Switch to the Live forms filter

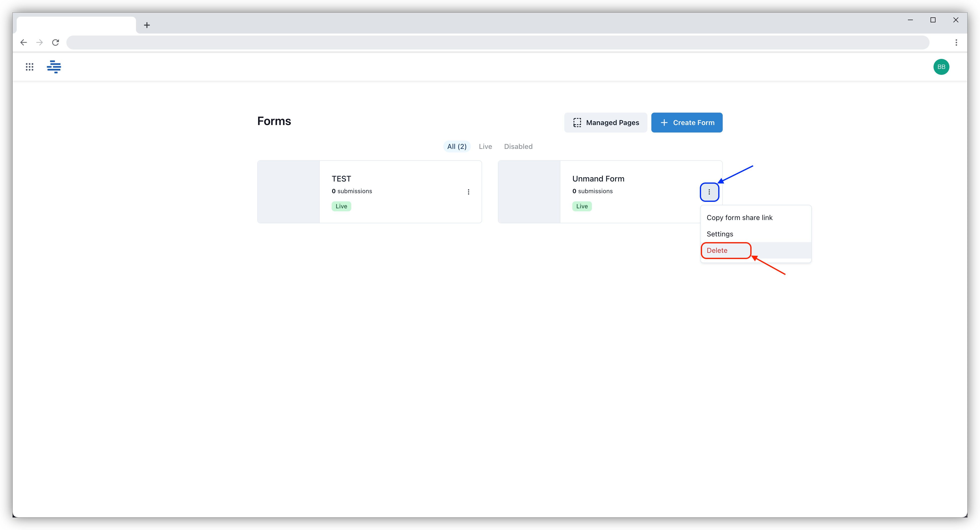[486, 146]
